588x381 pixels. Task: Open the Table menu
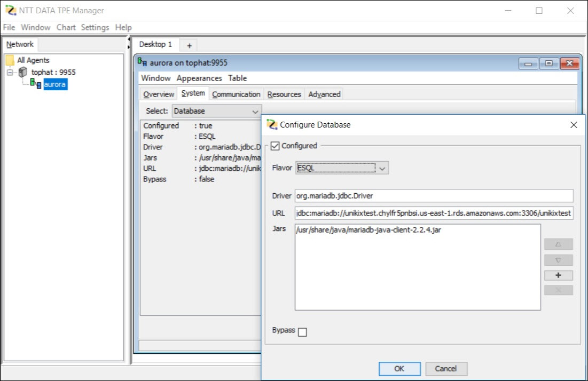tap(237, 78)
